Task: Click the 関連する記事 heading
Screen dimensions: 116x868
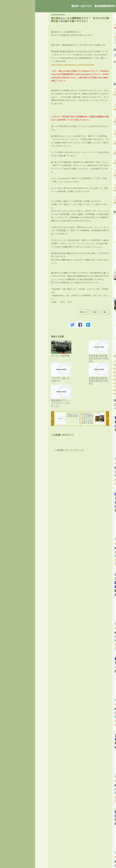Action: [x=58, y=337]
